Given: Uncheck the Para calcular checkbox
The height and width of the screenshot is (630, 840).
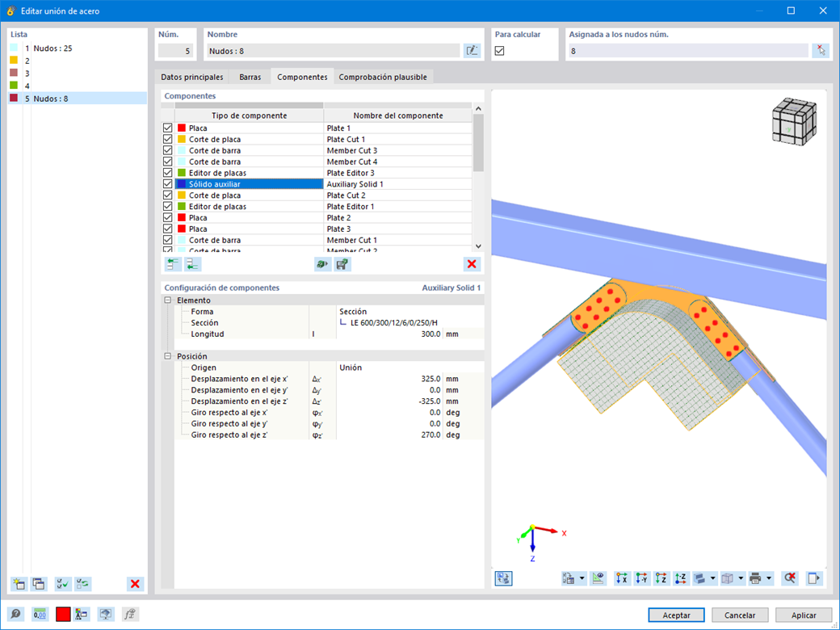Looking at the screenshot, I should coord(499,51).
